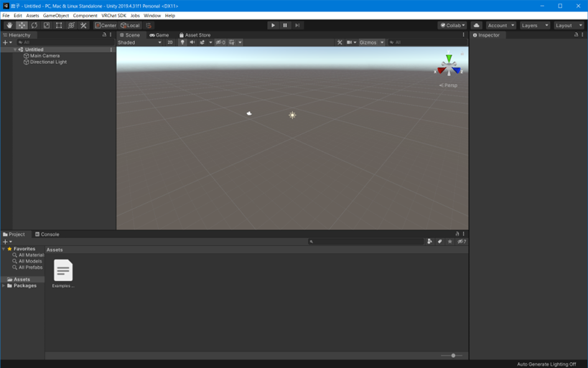Click the cloud services icon

coord(476,25)
